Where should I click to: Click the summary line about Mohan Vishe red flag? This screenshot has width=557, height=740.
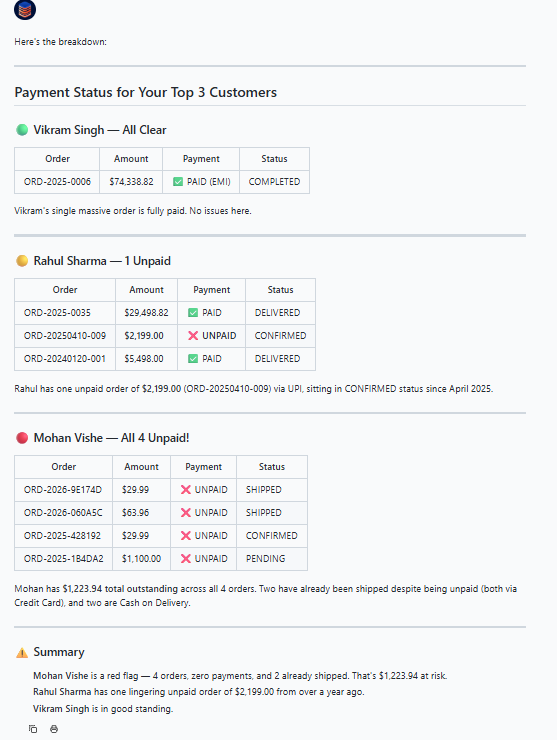[240, 676]
